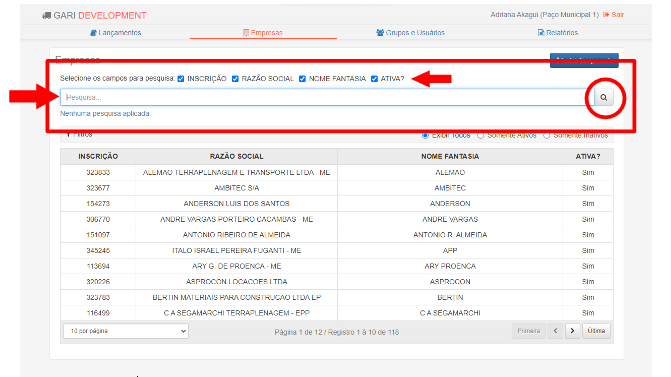This screenshot has width=671, height=377.
Task: Click into the Pesquisa search field
Action: [x=327, y=98]
